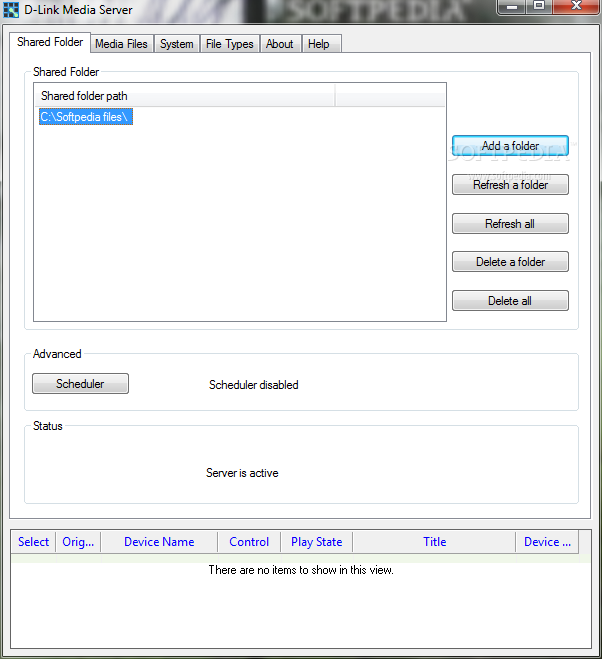The height and width of the screenshot is (659, 602).
Task: Minimize the D-Link Media Server window
Action: 512,7
